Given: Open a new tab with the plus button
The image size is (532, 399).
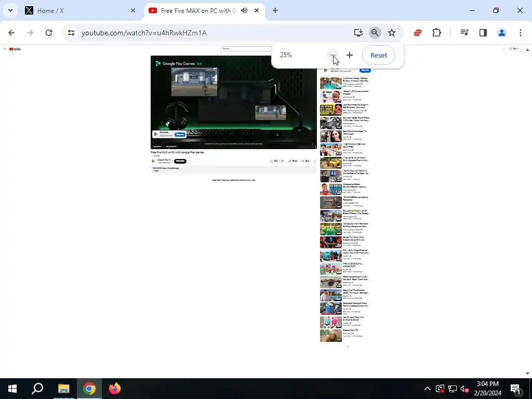Looking at the screenshot, I should pyautogui.click(x=275, y=10).
